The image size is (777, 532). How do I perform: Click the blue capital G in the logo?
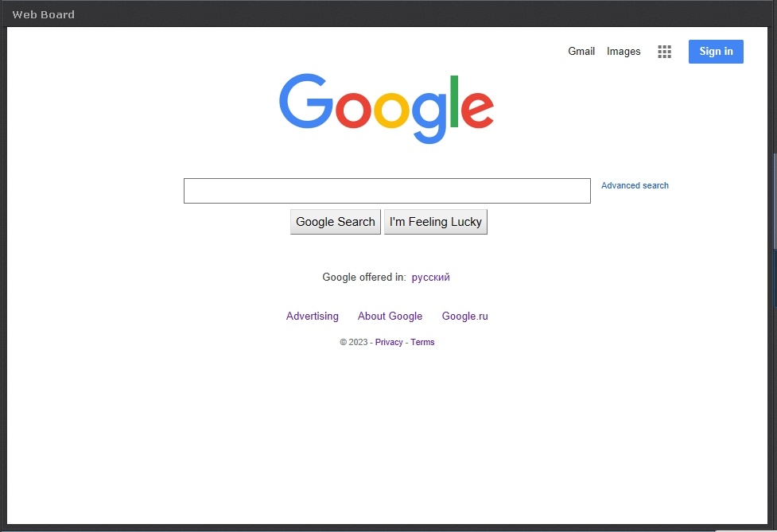306,102
